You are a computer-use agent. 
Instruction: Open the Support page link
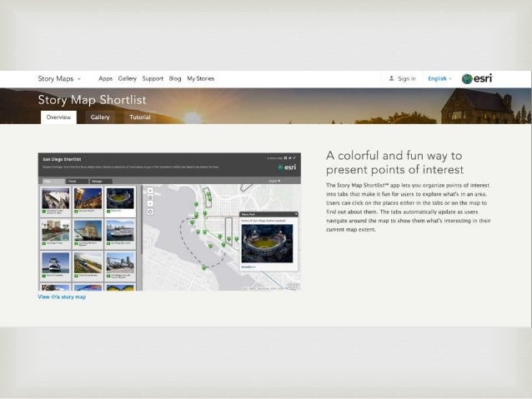coord(153,78)
